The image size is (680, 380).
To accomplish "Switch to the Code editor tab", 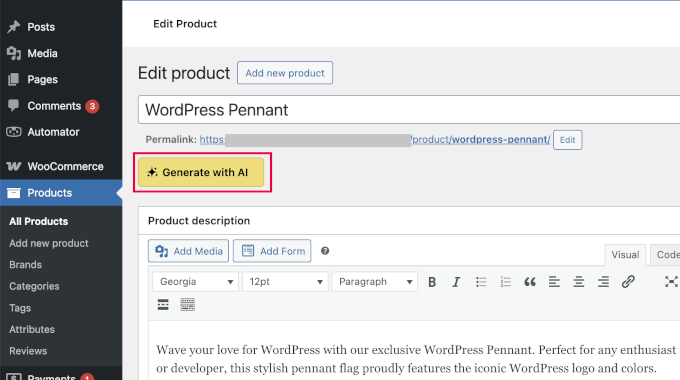I will (x=665, y=255).
